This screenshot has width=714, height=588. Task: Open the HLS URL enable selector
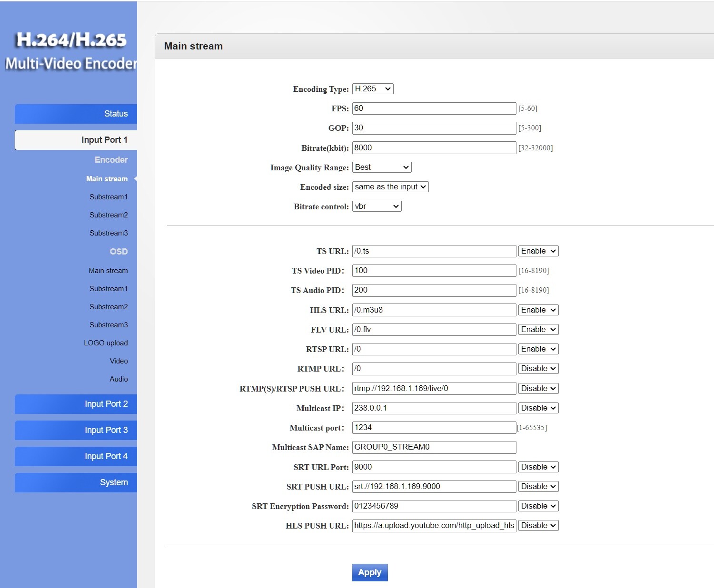[x=538, y=310]
